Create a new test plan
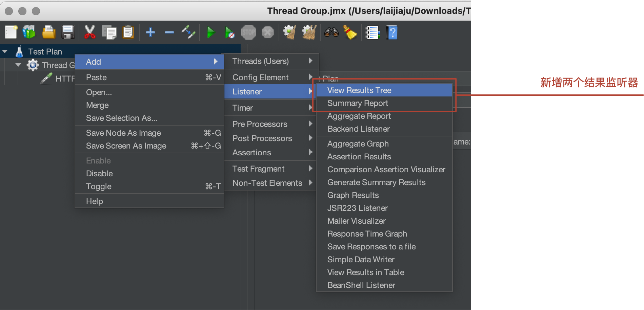 pyautogui.click(x=11, y=32)
